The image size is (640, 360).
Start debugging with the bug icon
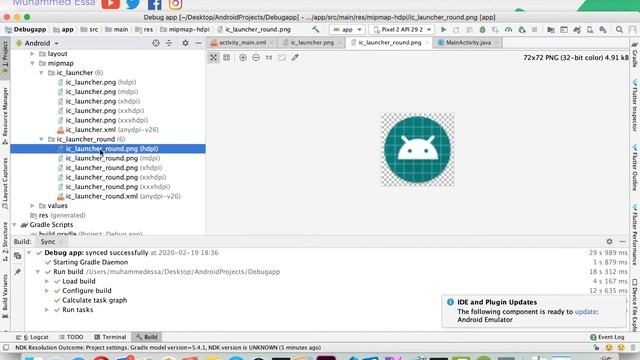pos(482,30)
